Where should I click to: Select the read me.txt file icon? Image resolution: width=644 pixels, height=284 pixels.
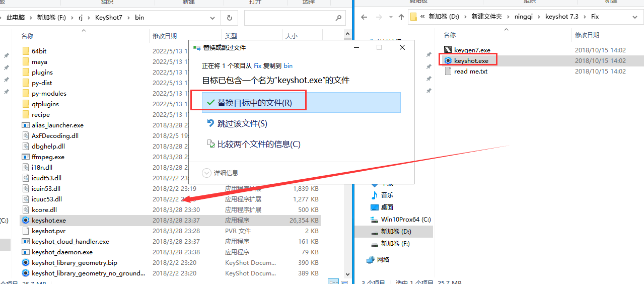click(448, 71)
